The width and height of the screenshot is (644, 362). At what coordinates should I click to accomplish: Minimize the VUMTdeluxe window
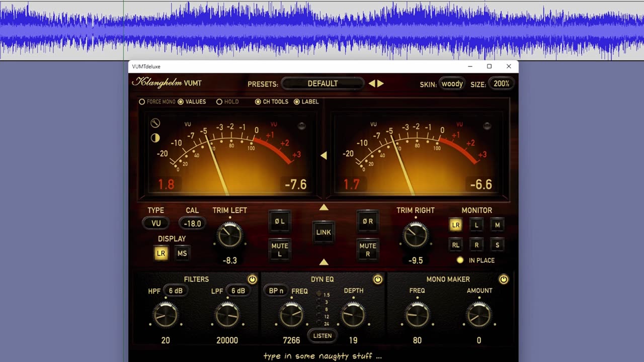470,66
